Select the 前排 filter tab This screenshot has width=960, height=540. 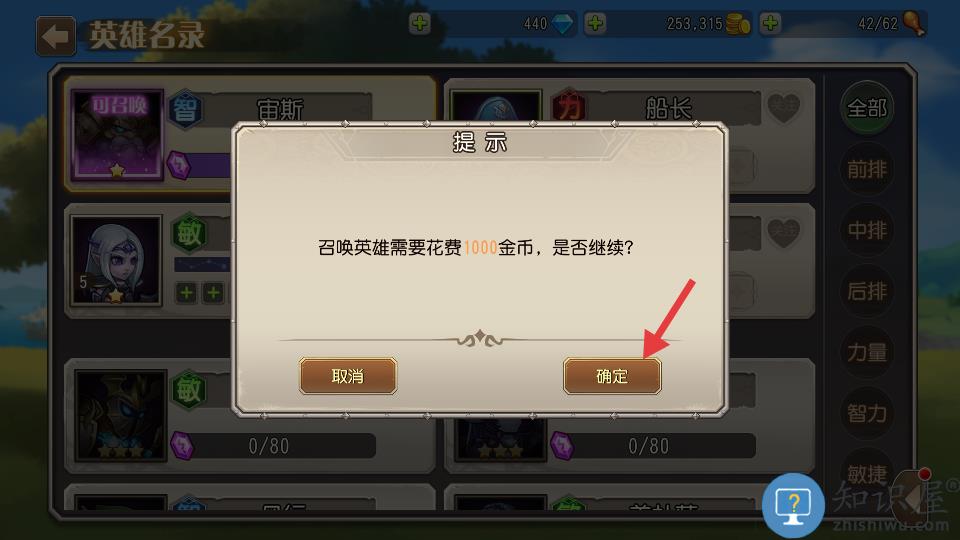[x=867, y=169]
